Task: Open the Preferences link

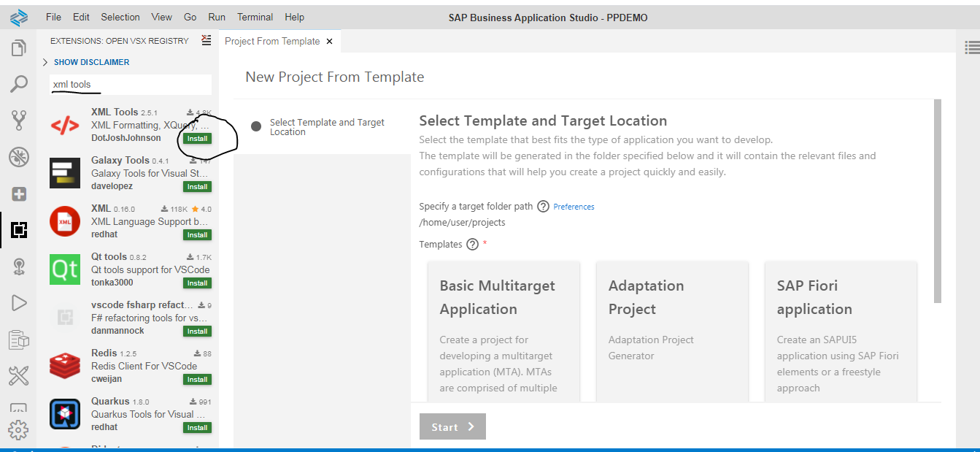Action: [574, 207]
